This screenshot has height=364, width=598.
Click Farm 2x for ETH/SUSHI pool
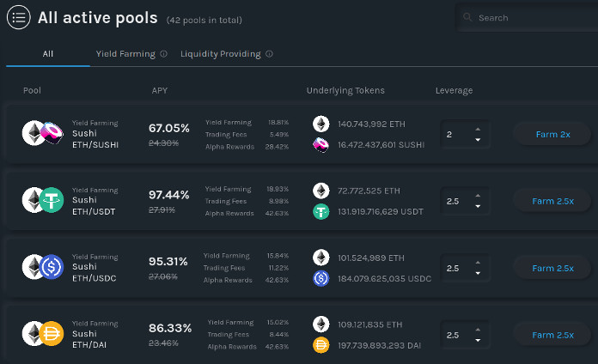pos(552,134)
